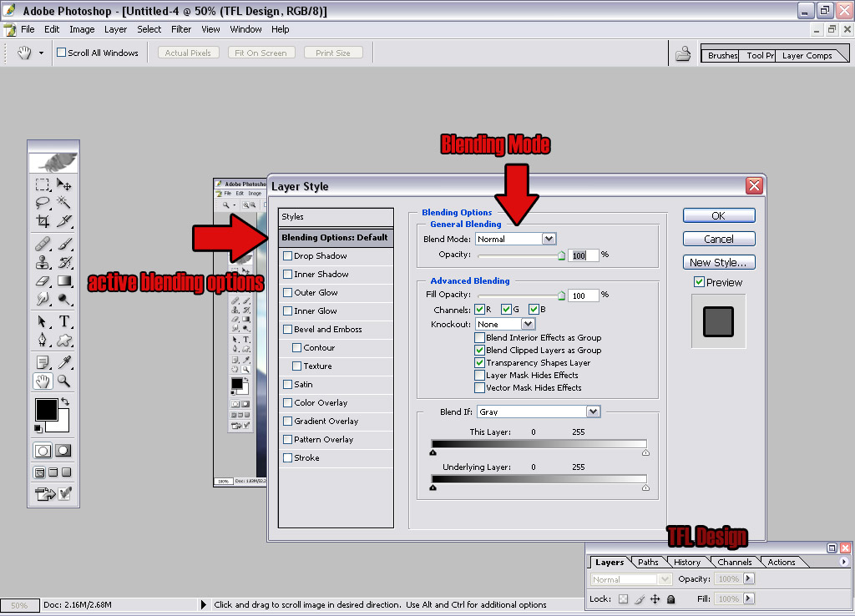Screen dimensions: 855x616
Task: Open layer blend mode dropdown in Layers palette
Action: [664, 579]
